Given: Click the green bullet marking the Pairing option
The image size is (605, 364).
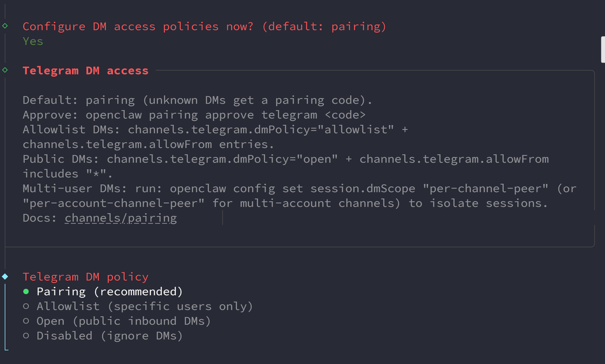Looking at the screenshot, I should click(x=26, y=292).
